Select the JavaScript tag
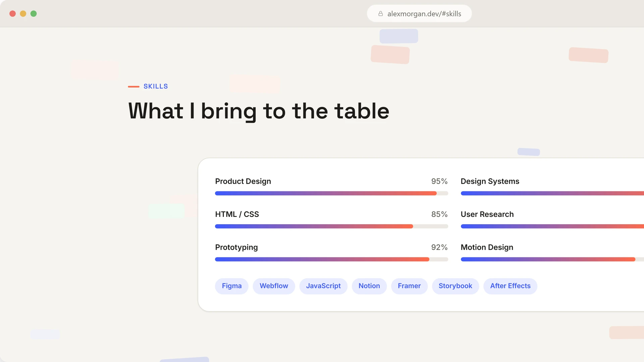Viewport: 644px width, 362px height. coord(323,286)
